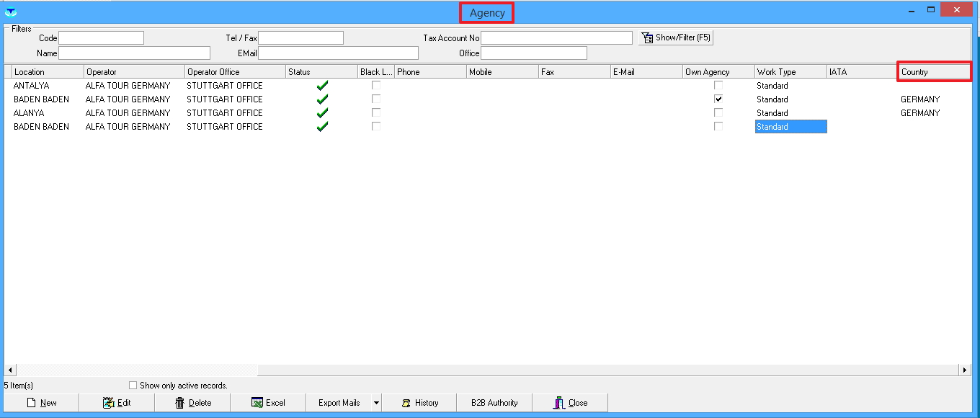This screenshot has width=980, height=418.
Task: Click the New record button
Action: tap(42, 403)
